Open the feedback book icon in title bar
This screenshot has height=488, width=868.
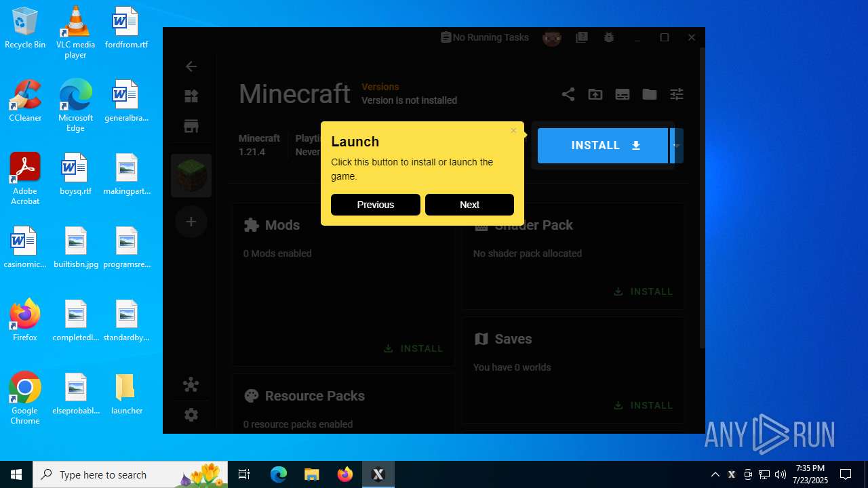click(582, 38)
